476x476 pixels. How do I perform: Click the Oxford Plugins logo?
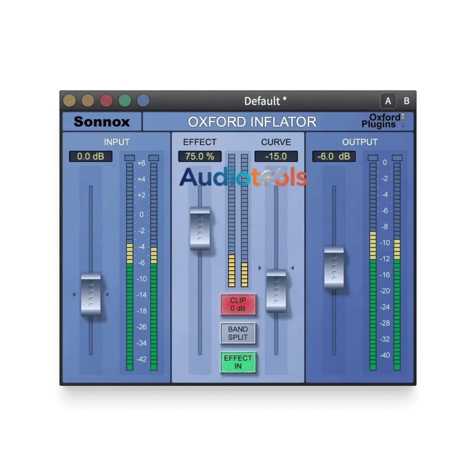click(x=383, y=121)
